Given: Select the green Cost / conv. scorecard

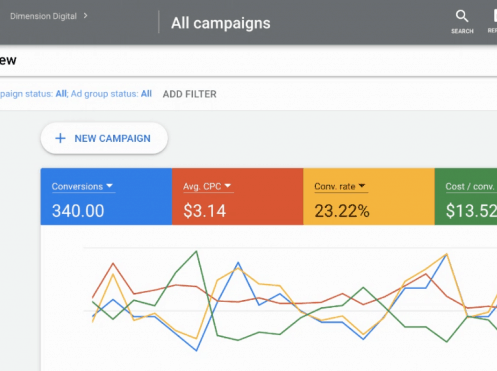Looking at the screenshot, I should (x=466, y=196).
